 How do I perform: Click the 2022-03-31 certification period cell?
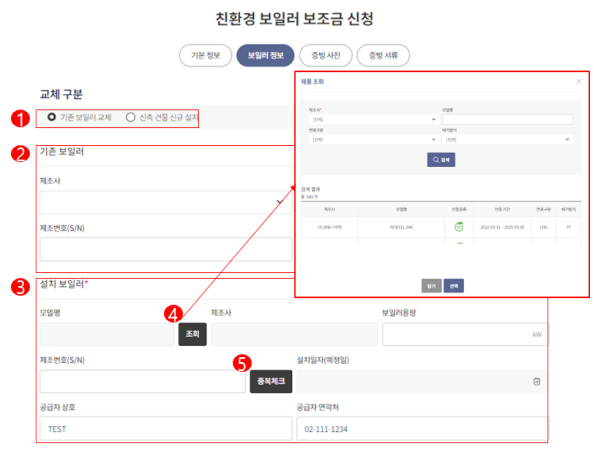[502, 227]
